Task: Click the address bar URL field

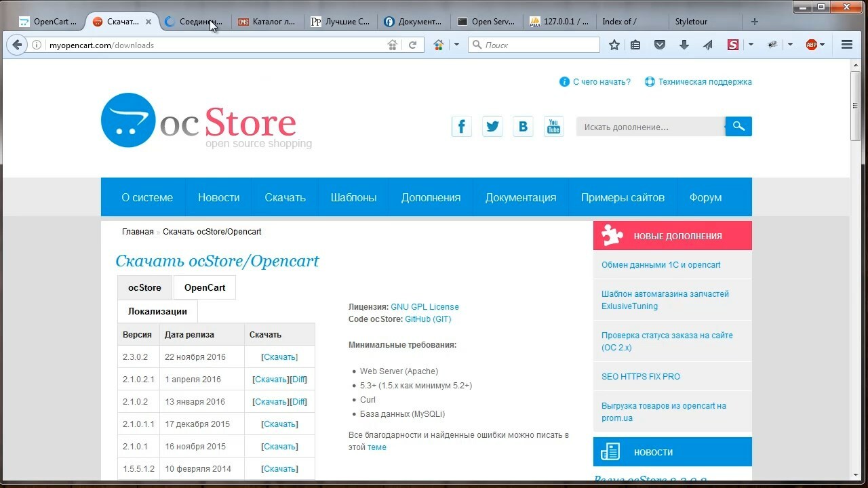Action: pyautogui.click(x=215, y=45)
